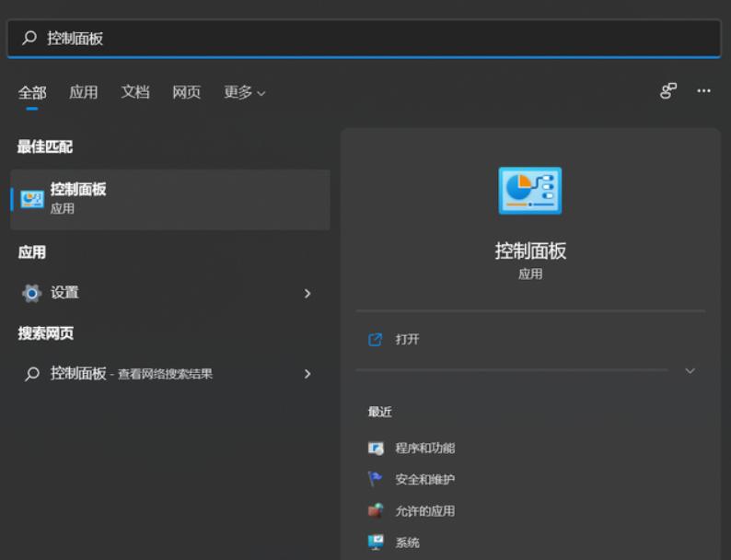Click the 最近 heading in preview pane
731x560 pixels.
pos(380,412)
